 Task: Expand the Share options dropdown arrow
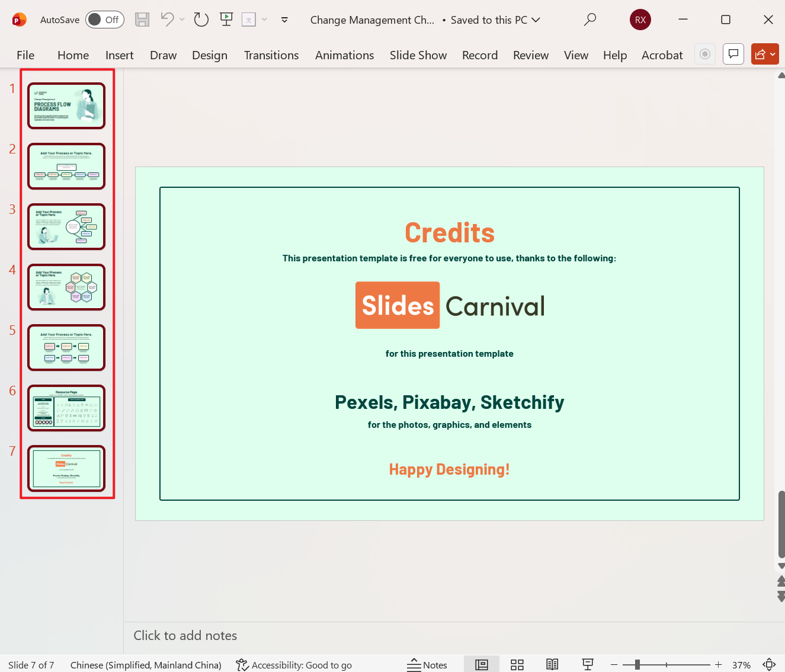coord(773,54)
